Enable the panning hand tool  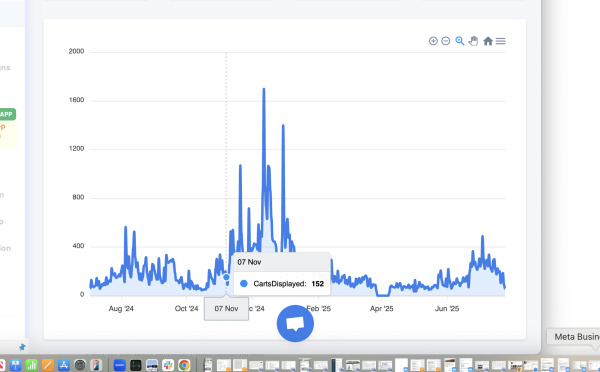473,41
